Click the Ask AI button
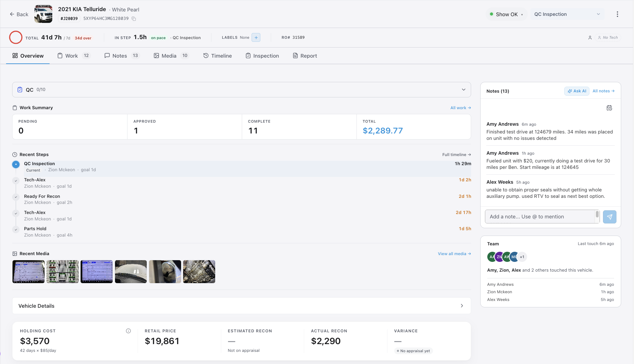The height and width of the screenshot is (364, 634). [x=577, y=91]
